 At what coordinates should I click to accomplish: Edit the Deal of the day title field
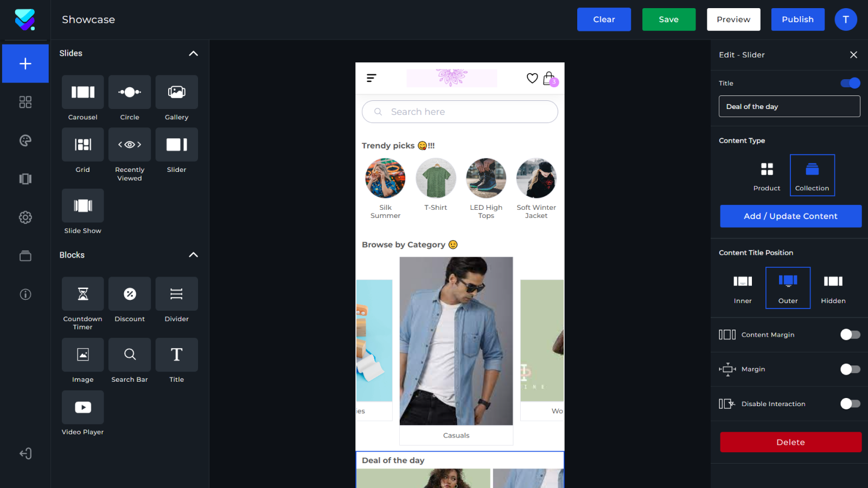(x=789, y=106)
